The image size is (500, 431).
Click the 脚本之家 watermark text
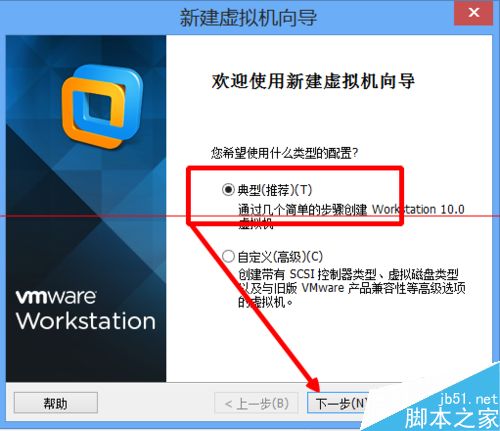[x=452, y=418]
